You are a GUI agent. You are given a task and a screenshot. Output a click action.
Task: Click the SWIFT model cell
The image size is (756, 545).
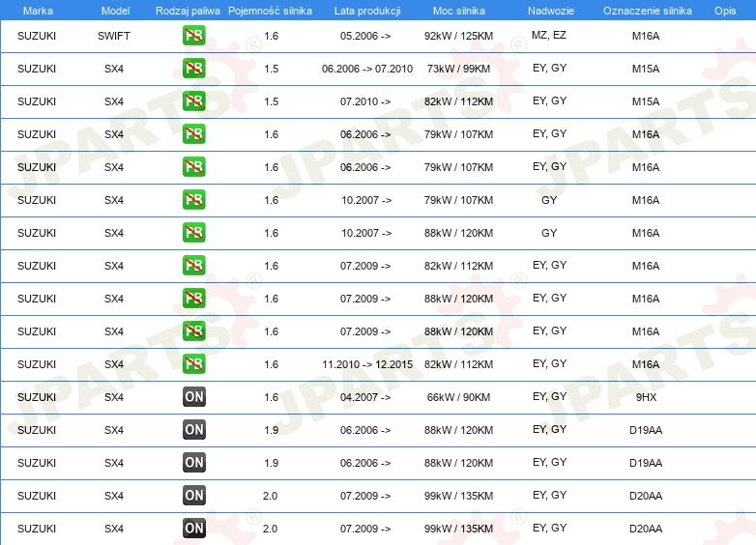click(114, 36)
